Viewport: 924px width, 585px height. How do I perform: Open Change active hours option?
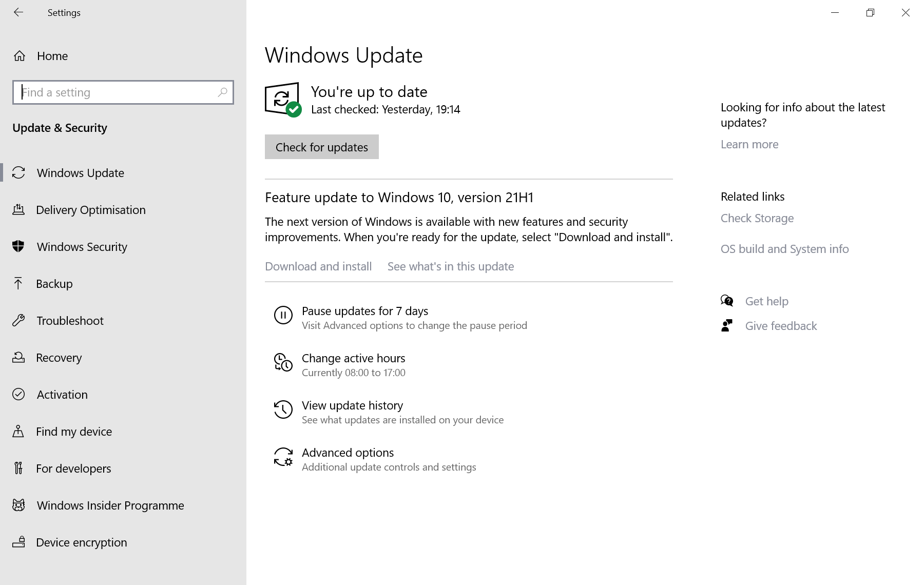tap(354, 358)
